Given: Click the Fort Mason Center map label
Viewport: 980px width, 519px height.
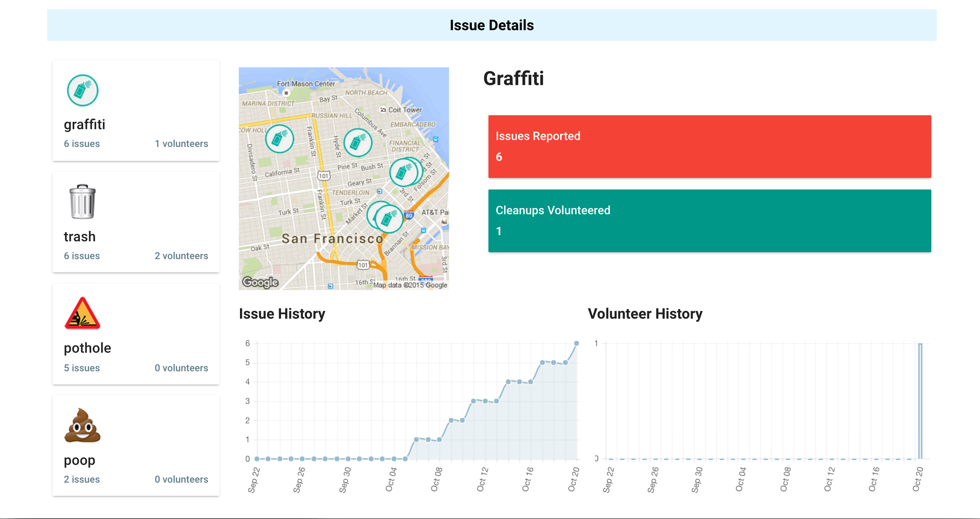Looking at the screenshot, I should [306, 84].
